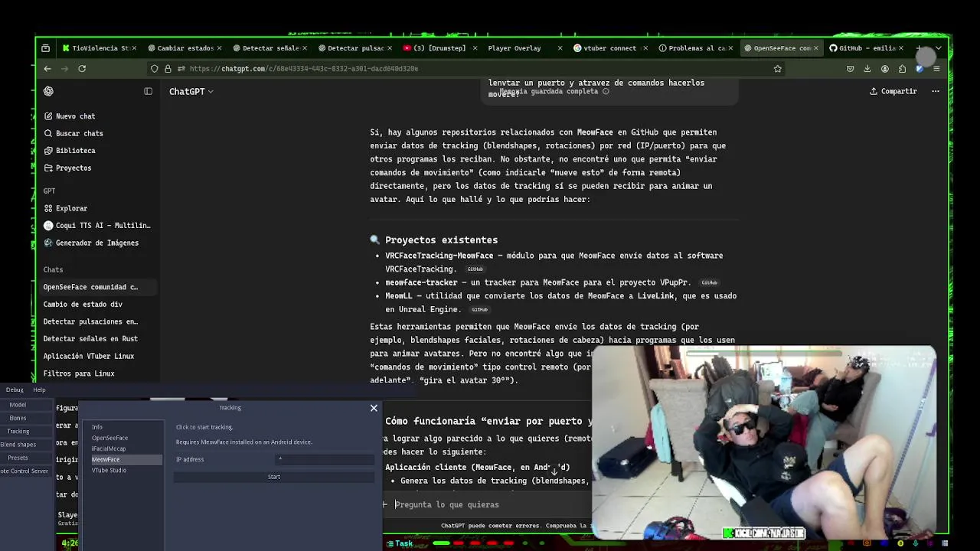
Task: Click Start button in Tracking dialog
Action: [274, 477]
